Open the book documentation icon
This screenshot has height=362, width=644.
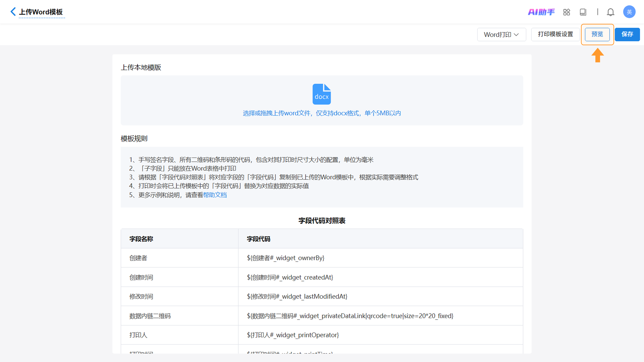click(x=583, y=12)
